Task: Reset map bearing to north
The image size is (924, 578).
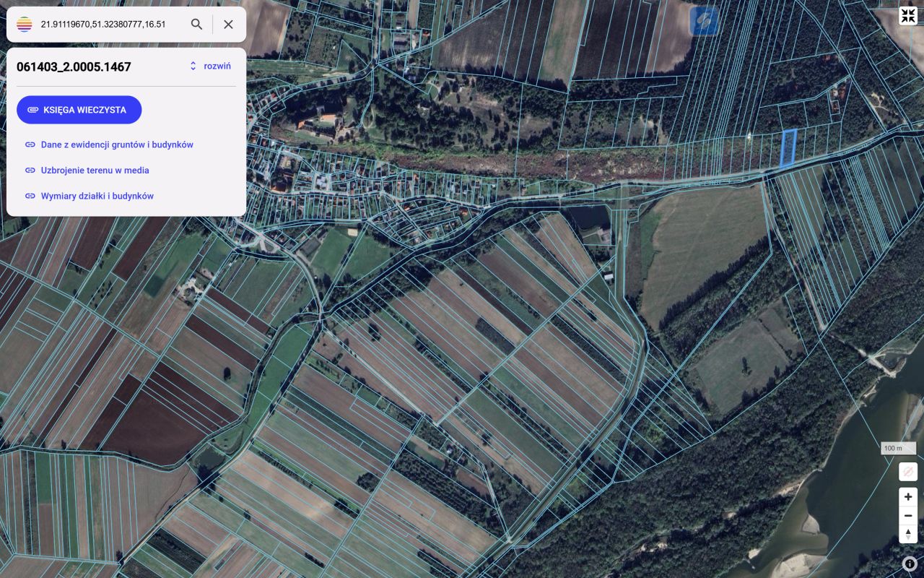Action: pyautogui.click(x=908, y=534)
